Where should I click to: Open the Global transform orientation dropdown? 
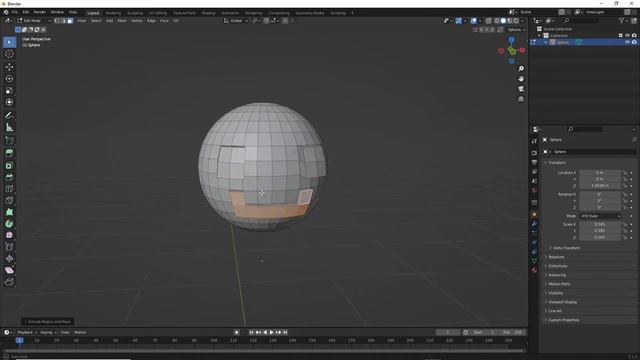(x=236, y=21)
